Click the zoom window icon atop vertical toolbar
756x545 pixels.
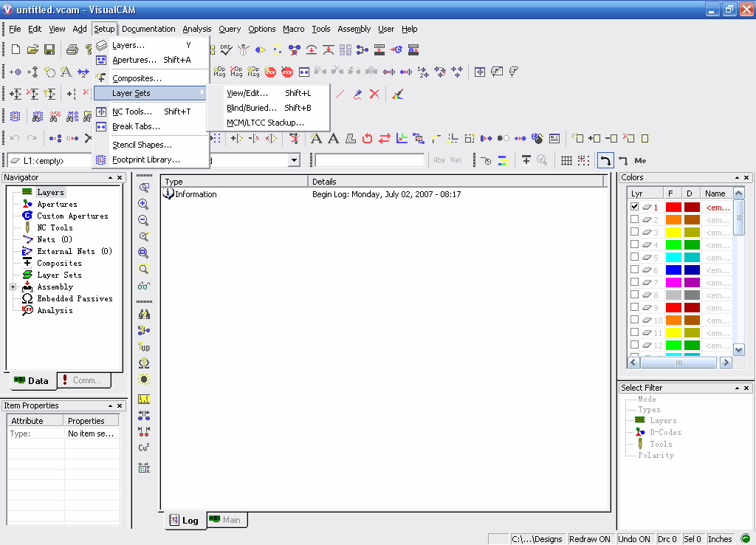tap(144, 187)
